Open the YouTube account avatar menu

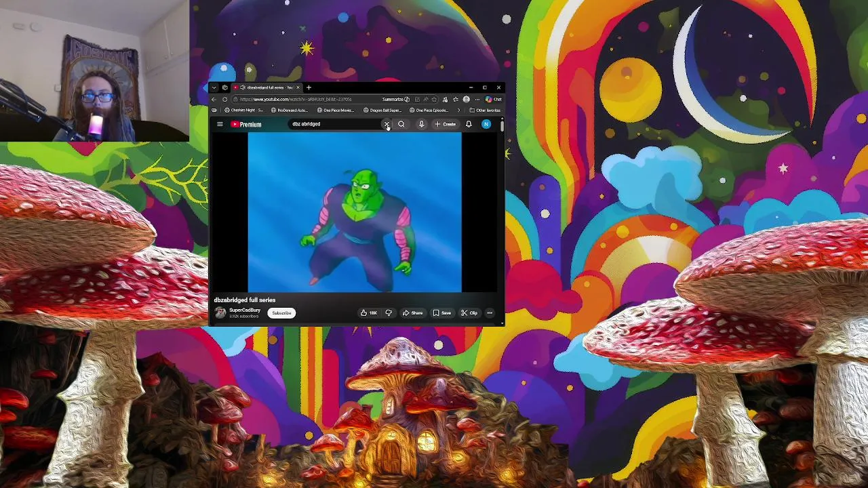click(x=486, y=124)
